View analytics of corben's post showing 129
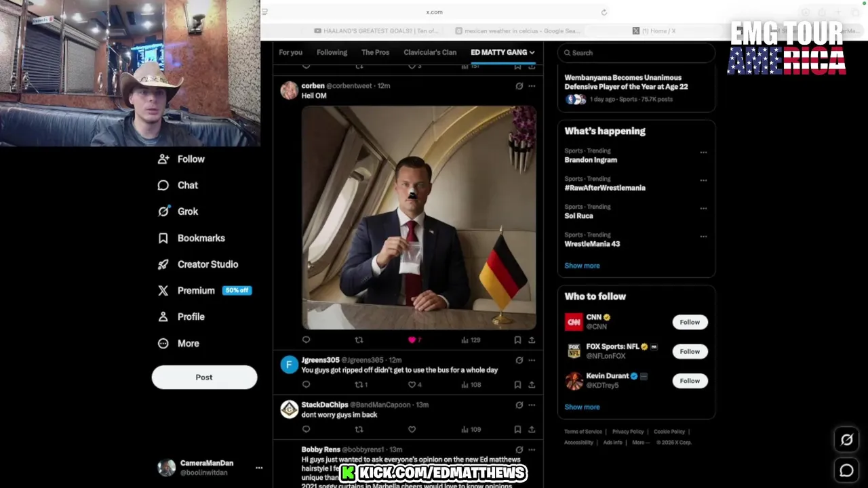Viewport: 868px width, 488px height. click(x=471, y=340)
